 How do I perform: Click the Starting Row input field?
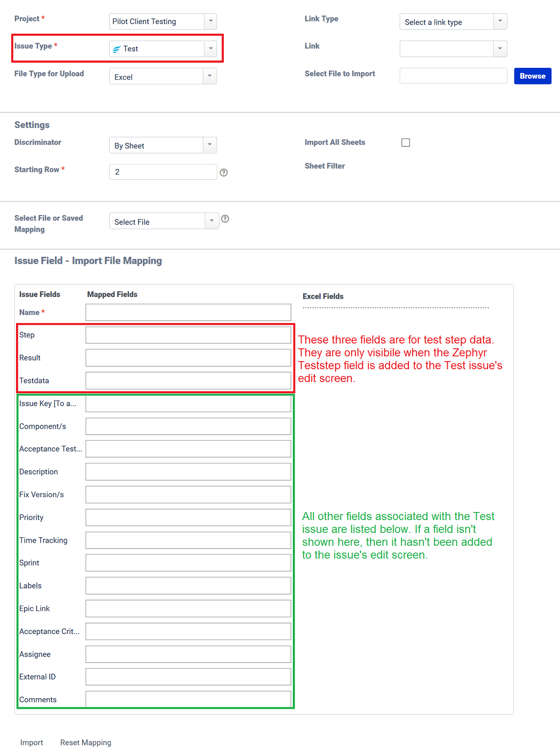[163, 172]
